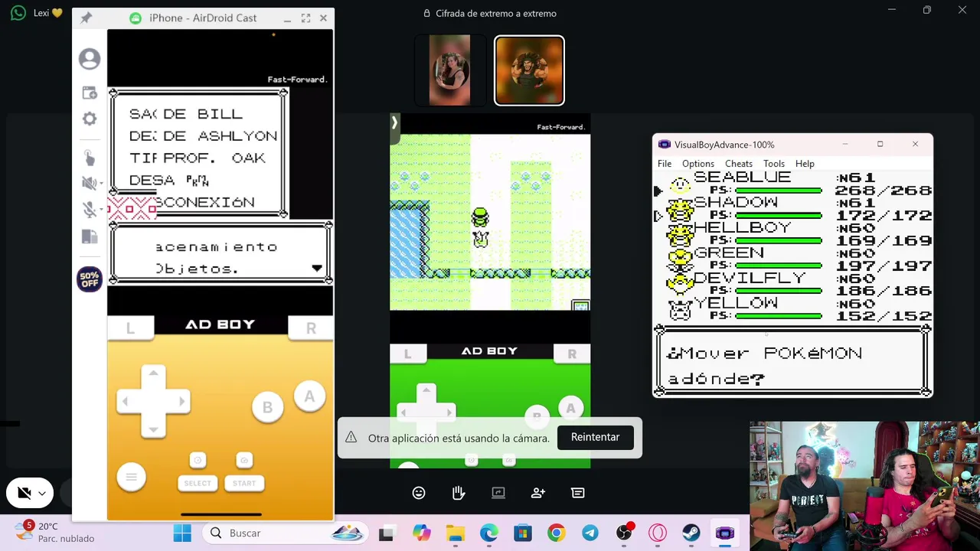The width and height of the screenshot is (980, 551).
Task: Open File Explorer from the taskbar
Action: 455,533
